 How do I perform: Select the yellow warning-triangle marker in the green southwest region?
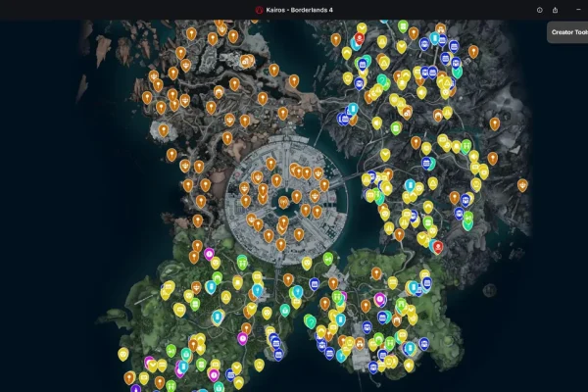(x=225, y=298)
